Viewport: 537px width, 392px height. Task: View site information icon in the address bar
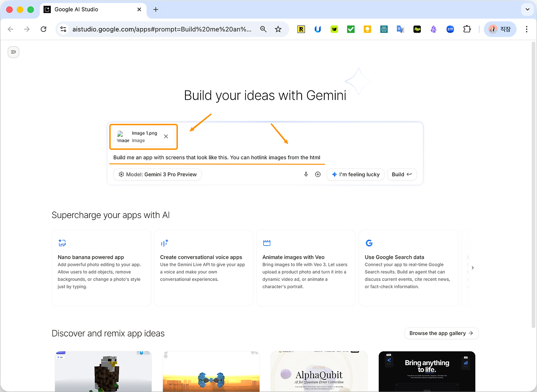[63, 29]
